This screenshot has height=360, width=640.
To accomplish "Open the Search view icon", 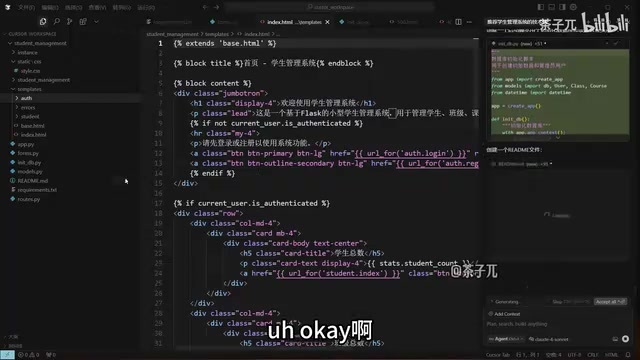I will coord(57,21).
